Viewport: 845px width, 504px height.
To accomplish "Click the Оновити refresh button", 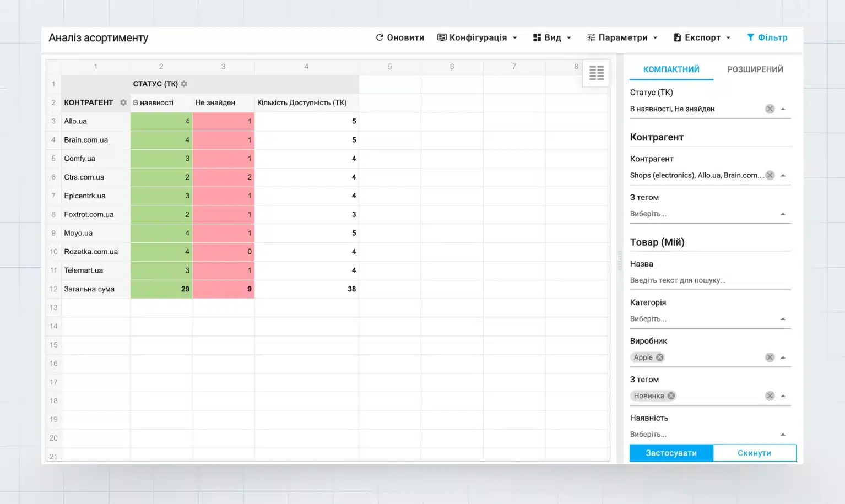I will pyautogui.click(x=400, y=37).
